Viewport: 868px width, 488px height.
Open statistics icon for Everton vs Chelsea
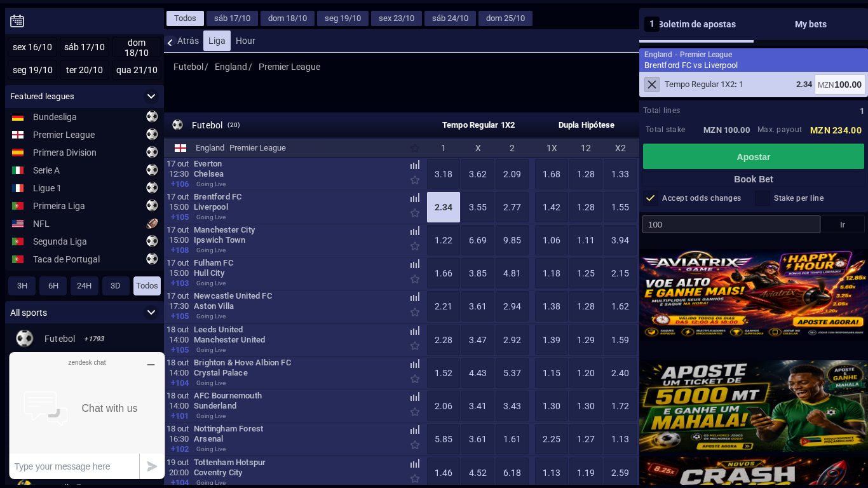coord(415,165)
